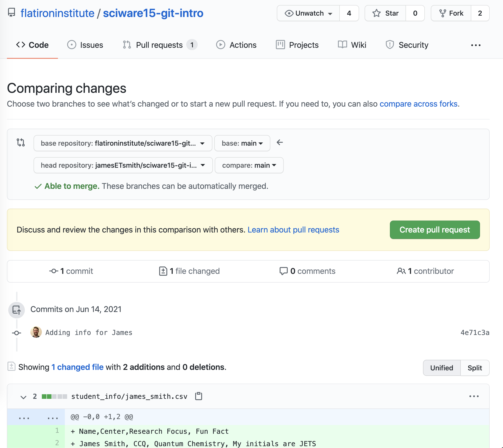The height and width of the screenshot is (448, 503).
Task: Open the Projects tab
Action: [297, 45]
